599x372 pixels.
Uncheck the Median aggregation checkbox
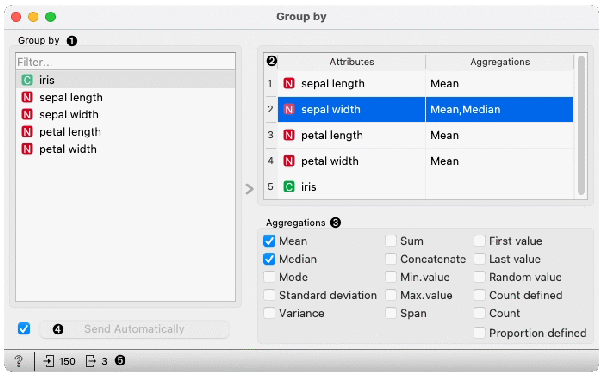click(x=269, y=259)
